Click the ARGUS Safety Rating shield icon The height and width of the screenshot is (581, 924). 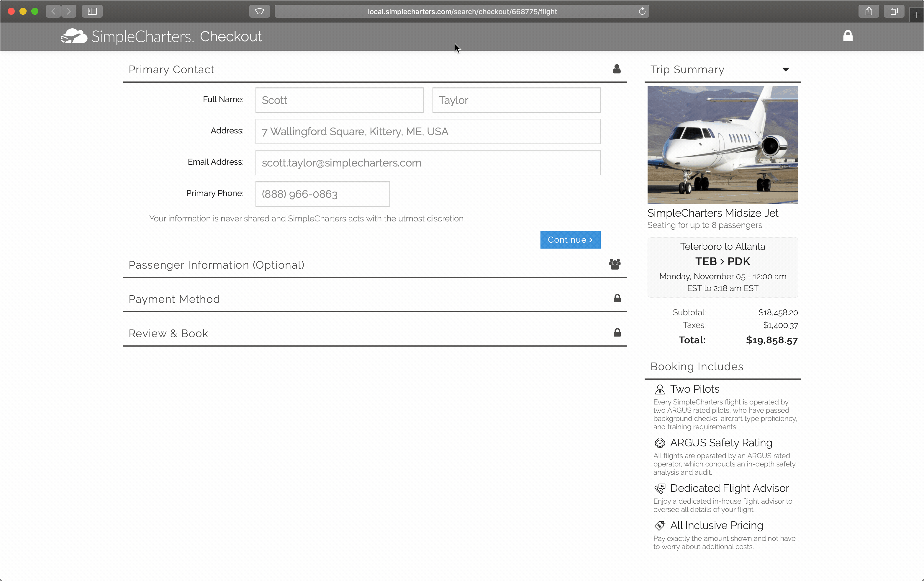659,443
